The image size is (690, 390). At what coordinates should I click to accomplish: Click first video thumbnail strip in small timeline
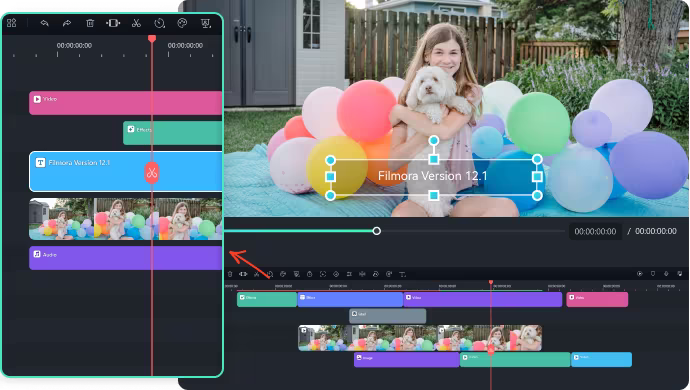pos(367,338)
